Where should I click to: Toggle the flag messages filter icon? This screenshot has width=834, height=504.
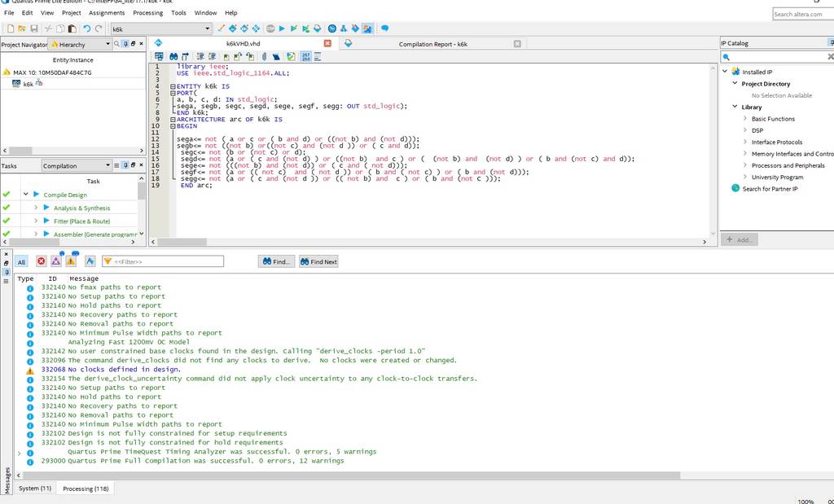90,261
